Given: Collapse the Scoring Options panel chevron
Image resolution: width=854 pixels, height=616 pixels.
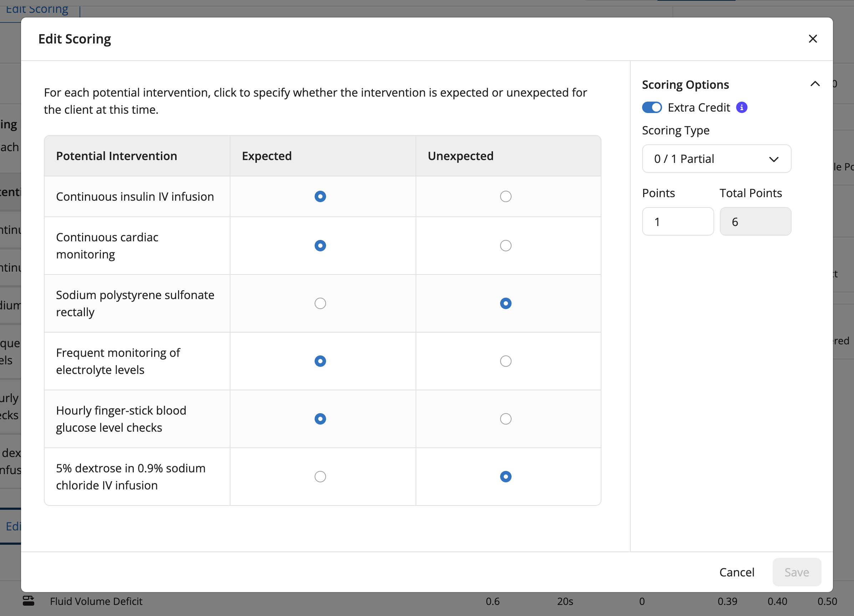Looking at the screenshot, I should pyautogui.click(x=815, y=84).
